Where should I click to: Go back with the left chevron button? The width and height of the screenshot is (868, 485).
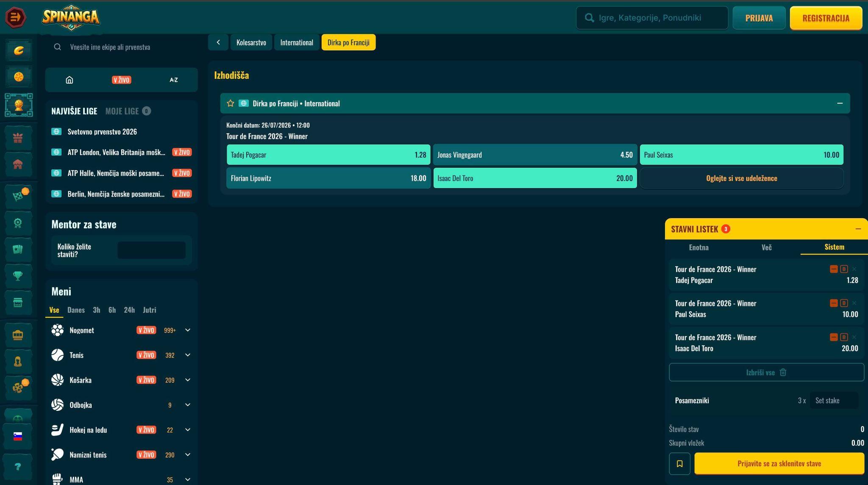coord(218,42)
